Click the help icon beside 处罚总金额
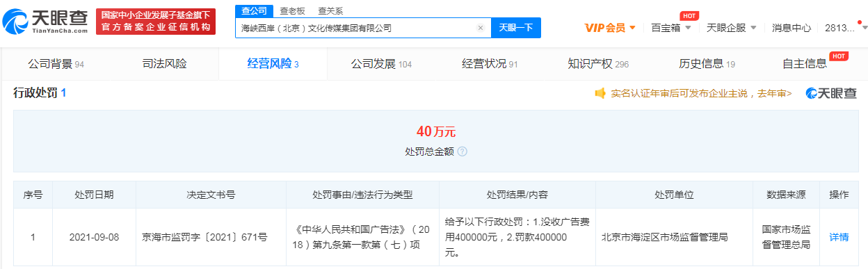This screenshot has width=868, height=269. [x=463, y=151]
